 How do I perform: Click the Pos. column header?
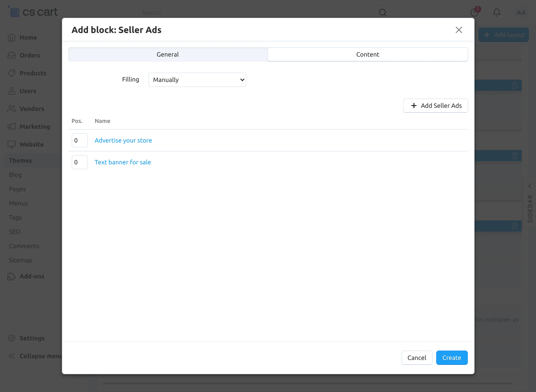tap(77, 121)
